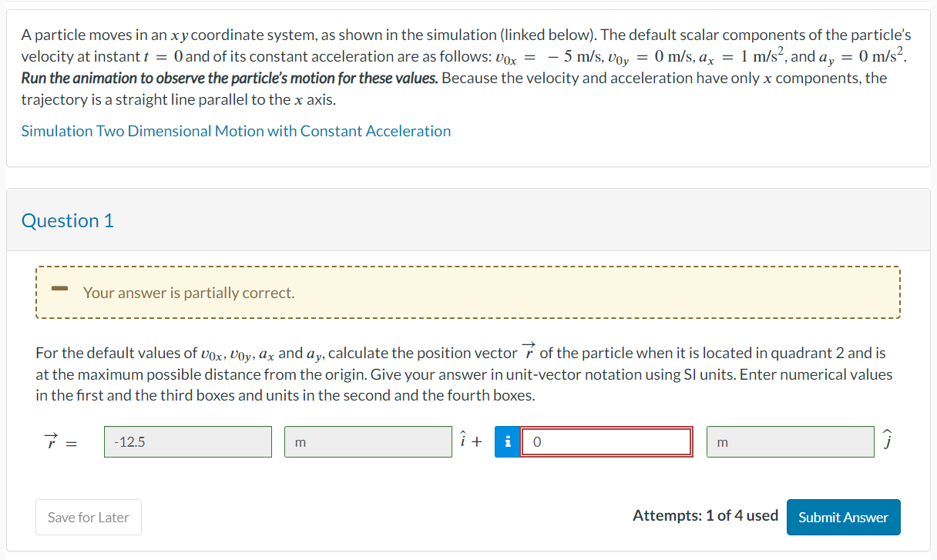
Task: Click the question prompt about quadrant 2
Action: 462,374
